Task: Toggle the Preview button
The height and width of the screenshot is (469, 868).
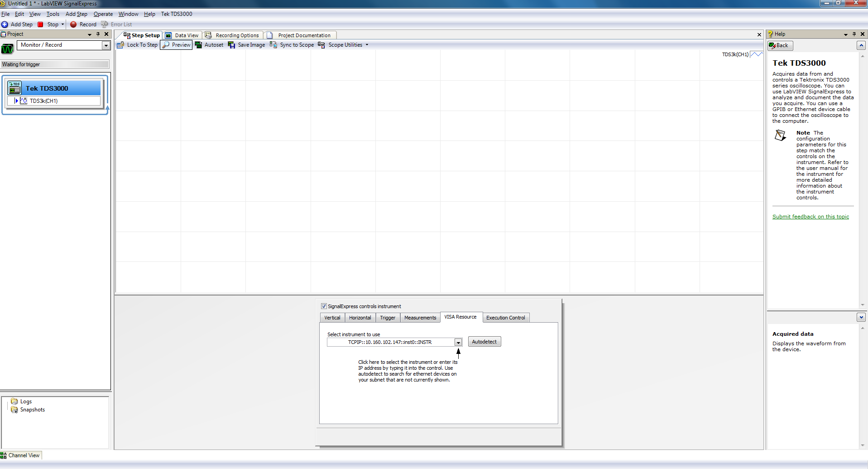Action: (x=177, y=45)
